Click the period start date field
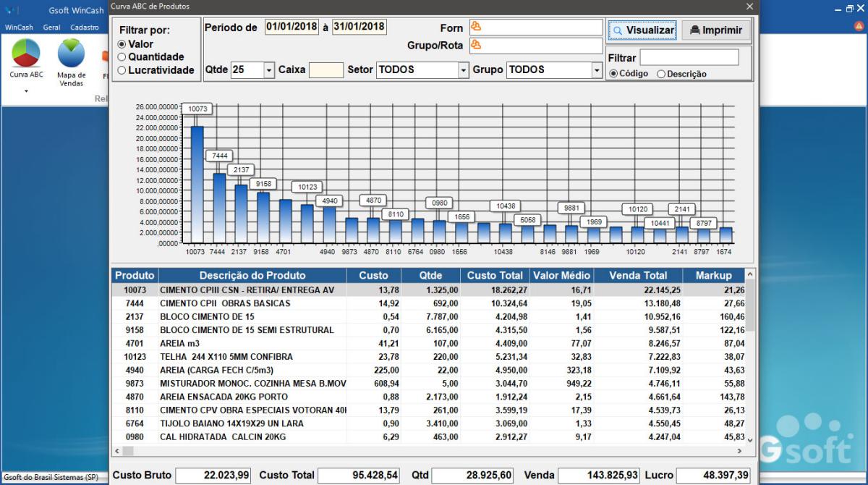 pos(292,27)
